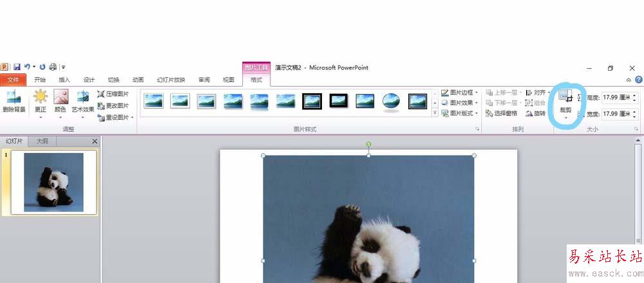Open PowerPoint Help question mark icon

click(x=639, y=80)
